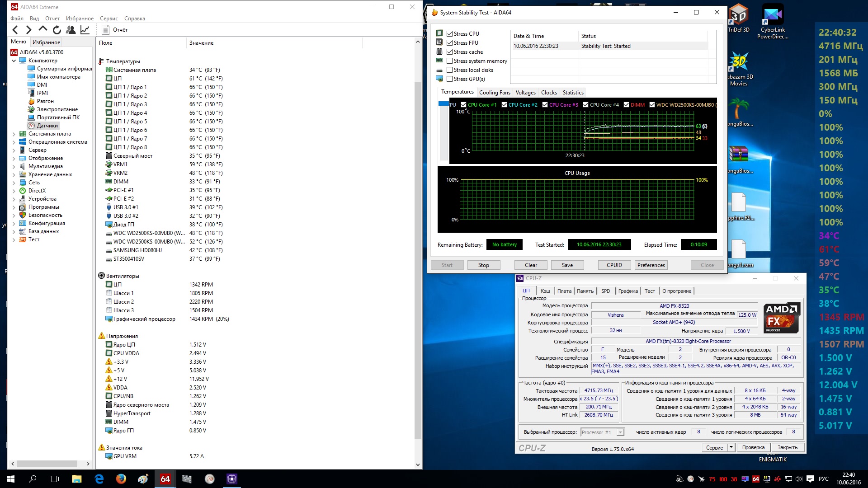
Task: Click the Refresh icon in AIDA64 toolbar
Action: (57, 30)
